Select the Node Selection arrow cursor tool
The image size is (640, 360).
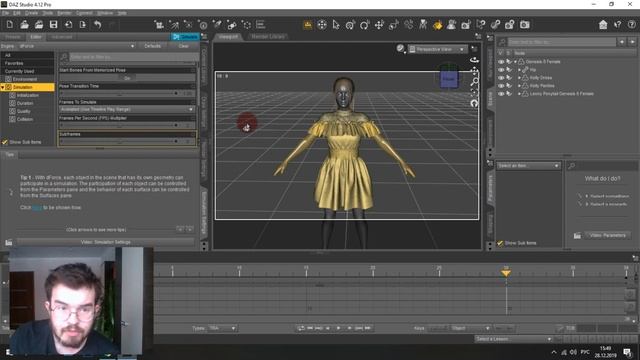point(336,25)
